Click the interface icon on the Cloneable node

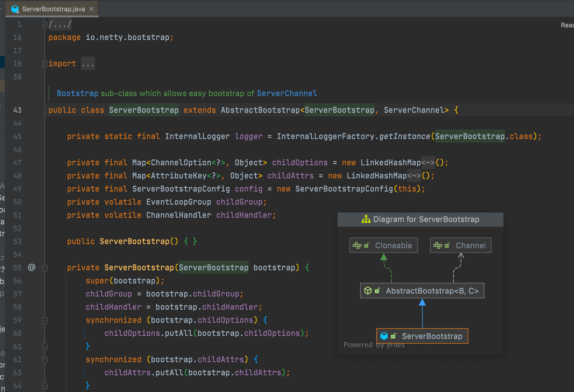point(357,245)
